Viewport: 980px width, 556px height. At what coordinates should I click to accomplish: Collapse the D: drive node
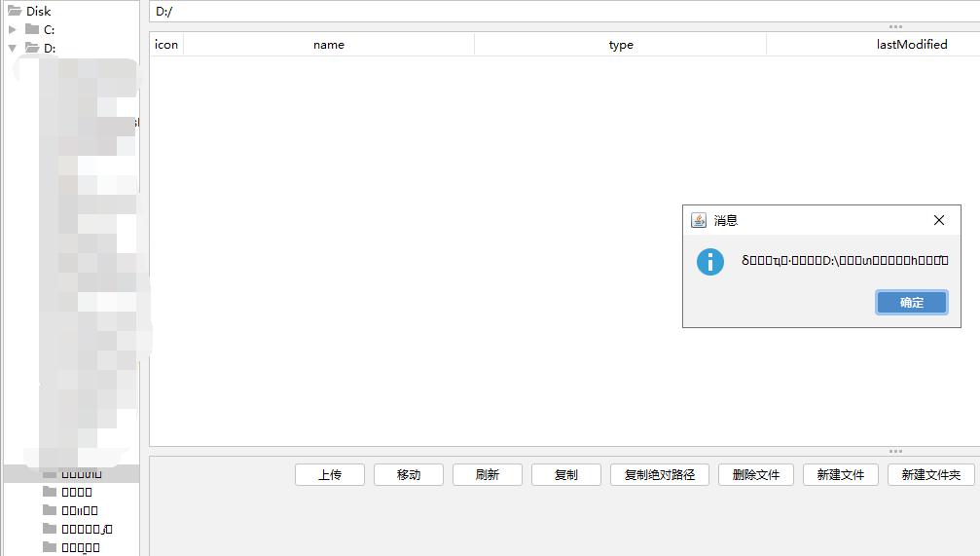click(12, 48)
